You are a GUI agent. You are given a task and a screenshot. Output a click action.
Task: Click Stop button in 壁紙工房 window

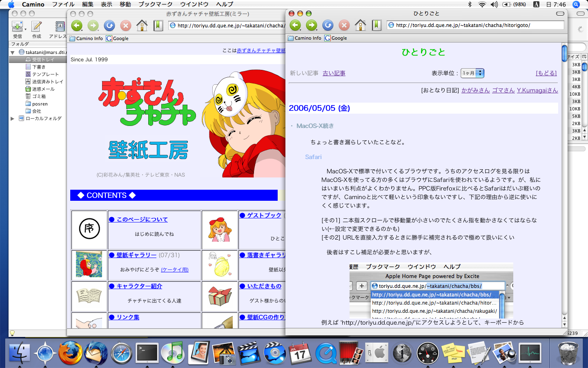126,26
